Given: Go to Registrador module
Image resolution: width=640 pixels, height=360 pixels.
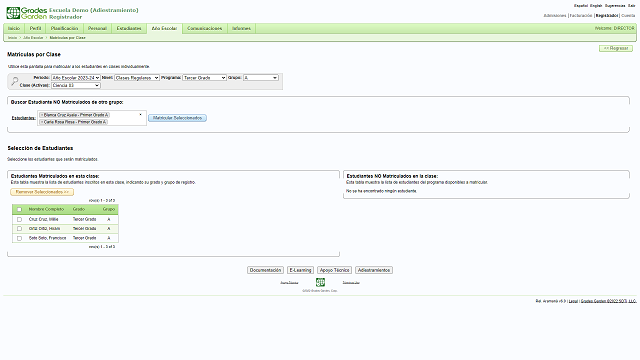Looking at the screenshot, I should pyautogui.click(x=607, y=16).
